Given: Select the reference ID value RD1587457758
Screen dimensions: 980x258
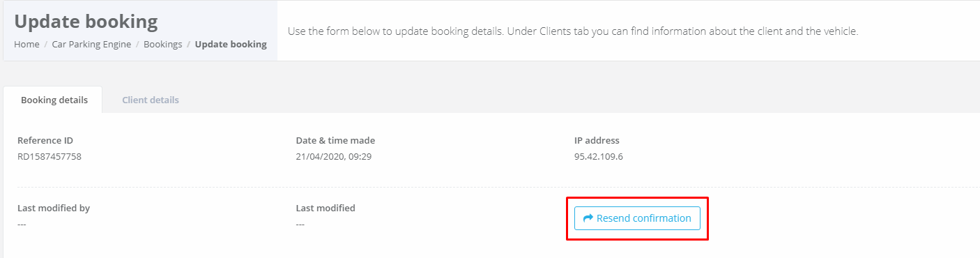Looking at the screenshot, I should click(49, 156).
